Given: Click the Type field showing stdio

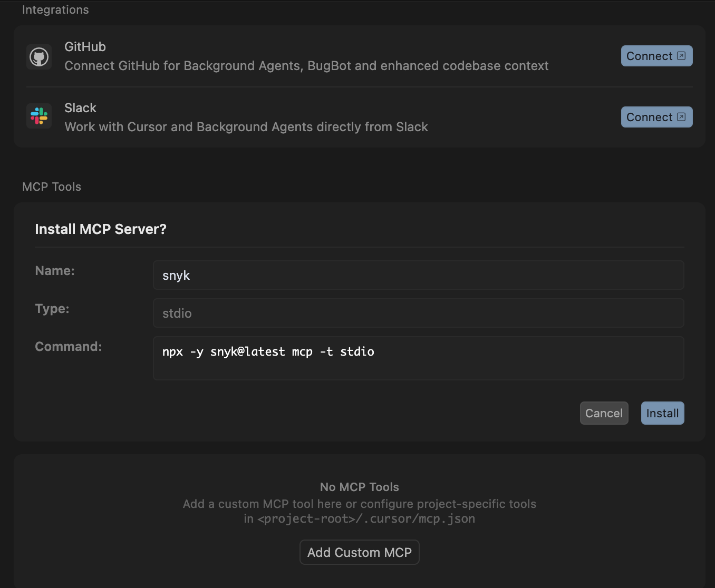Looking at the screenshot, I should [418, 313].
